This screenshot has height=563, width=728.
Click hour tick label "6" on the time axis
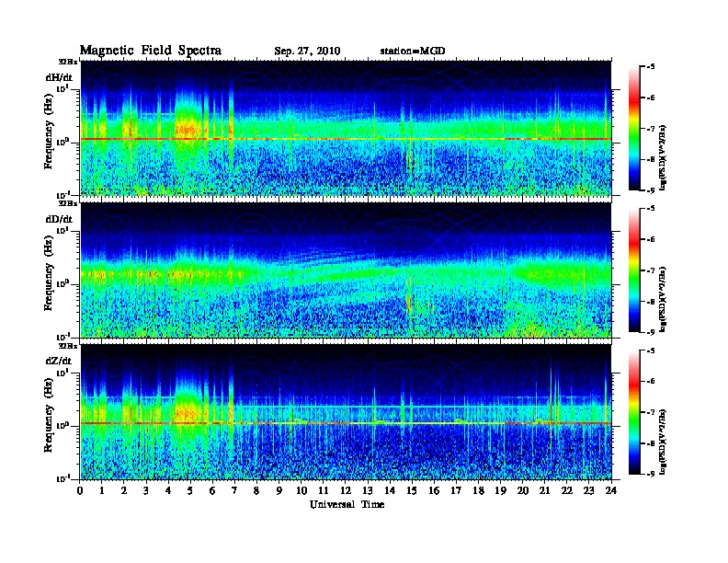coord(212,491)
